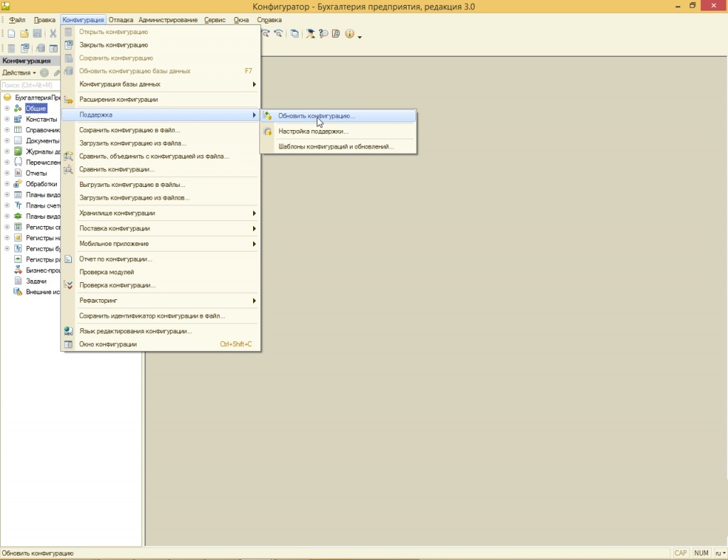Expand the Документы tree node
This screenshot has height=560, width=728.
coord(7,141)
